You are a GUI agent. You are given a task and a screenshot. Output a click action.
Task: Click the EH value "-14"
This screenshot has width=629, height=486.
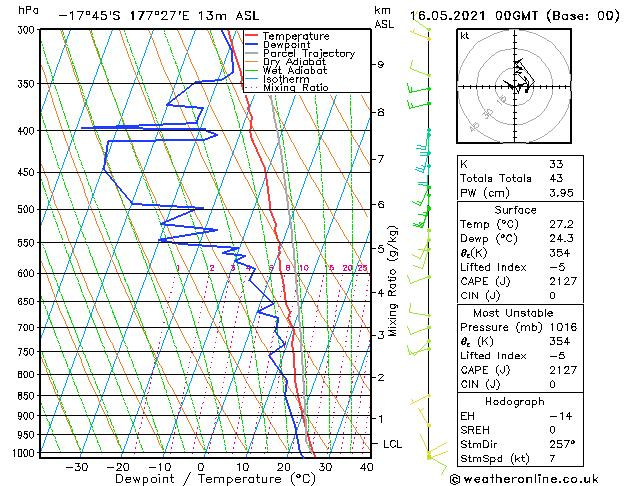click(x=561, y=417)
